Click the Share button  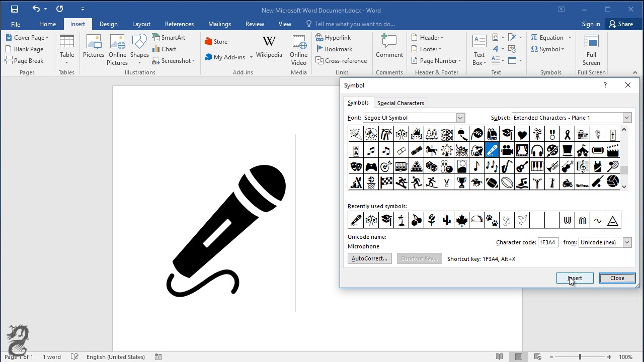(x=621, y=24)
